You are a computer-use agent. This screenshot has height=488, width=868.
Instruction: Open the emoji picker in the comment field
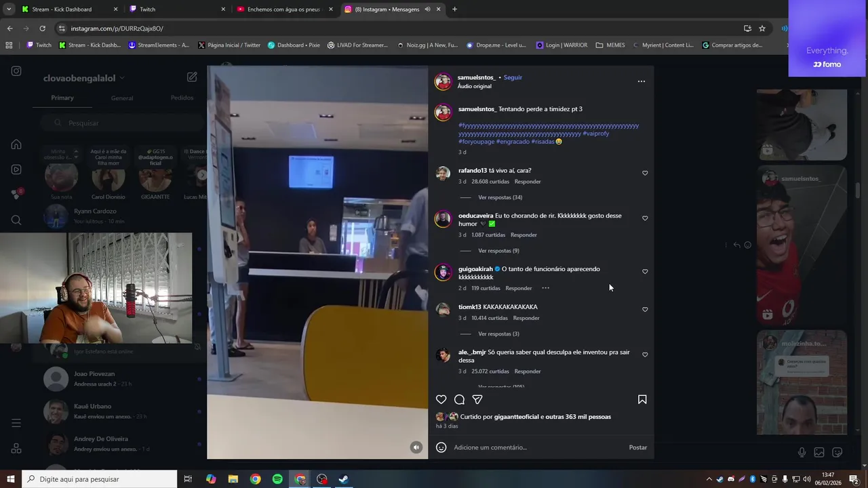click(441, 447)
